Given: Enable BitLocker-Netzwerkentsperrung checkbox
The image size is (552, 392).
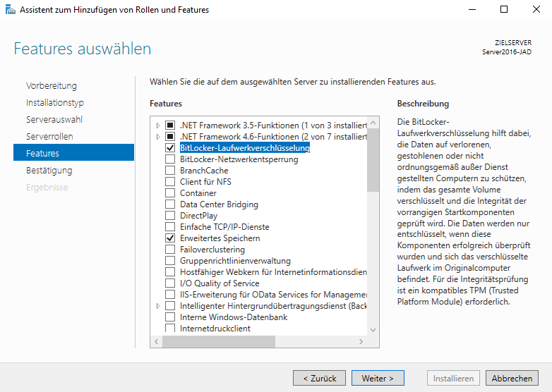Looking at the screenshot, I should [169, 159].
